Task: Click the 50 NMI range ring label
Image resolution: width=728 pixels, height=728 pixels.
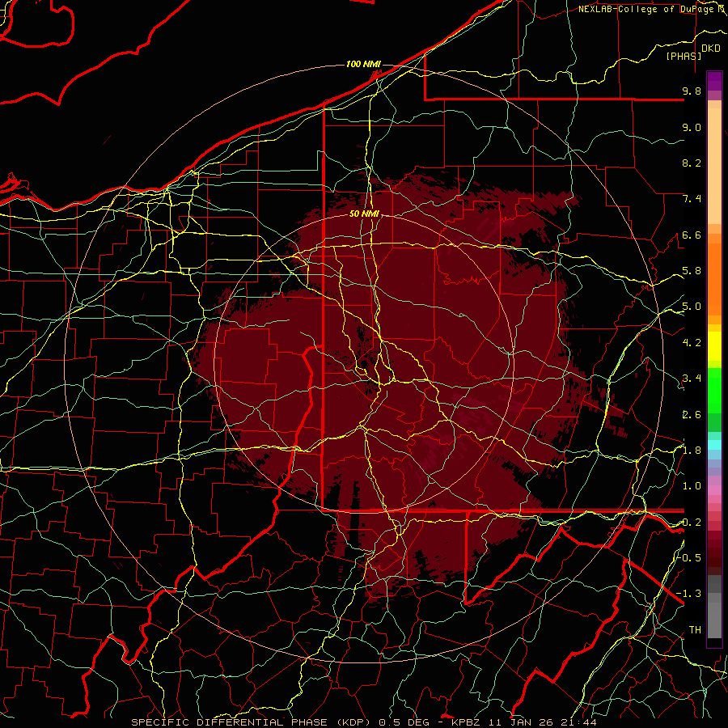Action: [365, 214]
